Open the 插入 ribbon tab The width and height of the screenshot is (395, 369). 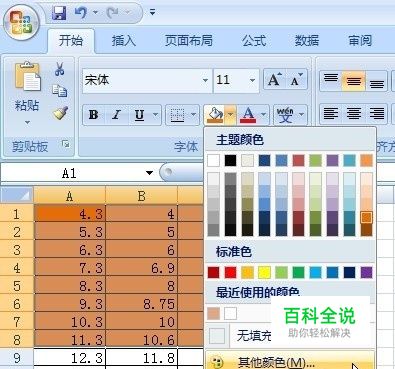[x=123, y=41]
